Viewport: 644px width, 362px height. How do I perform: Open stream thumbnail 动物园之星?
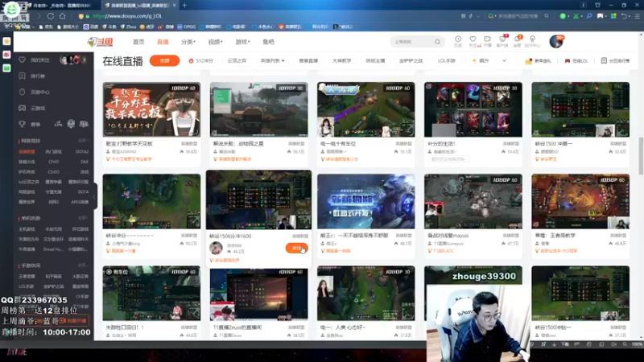258,109
